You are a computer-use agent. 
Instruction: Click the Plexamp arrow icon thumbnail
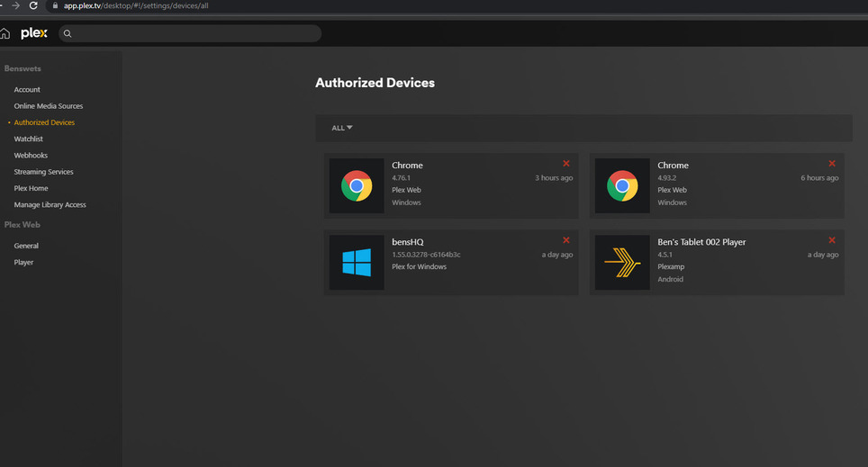pyautogui.click(x=622, y=262)
